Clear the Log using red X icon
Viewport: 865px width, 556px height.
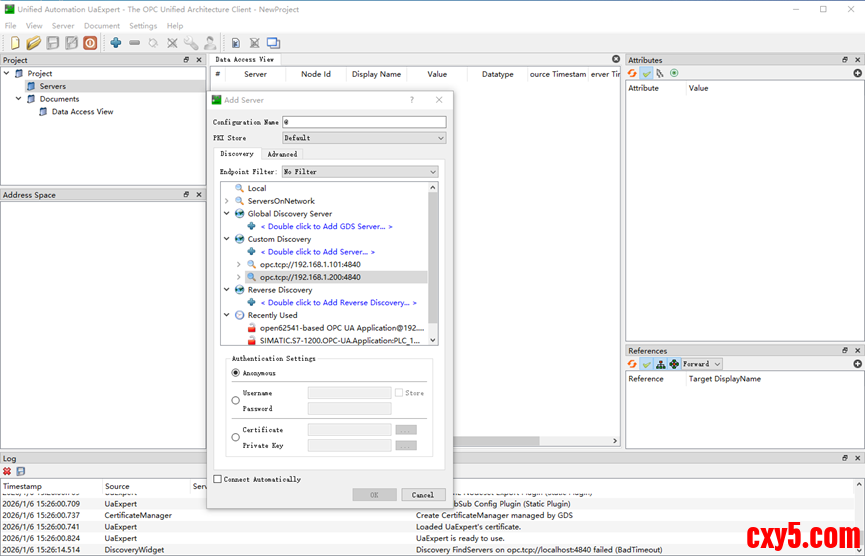(7, 471)
